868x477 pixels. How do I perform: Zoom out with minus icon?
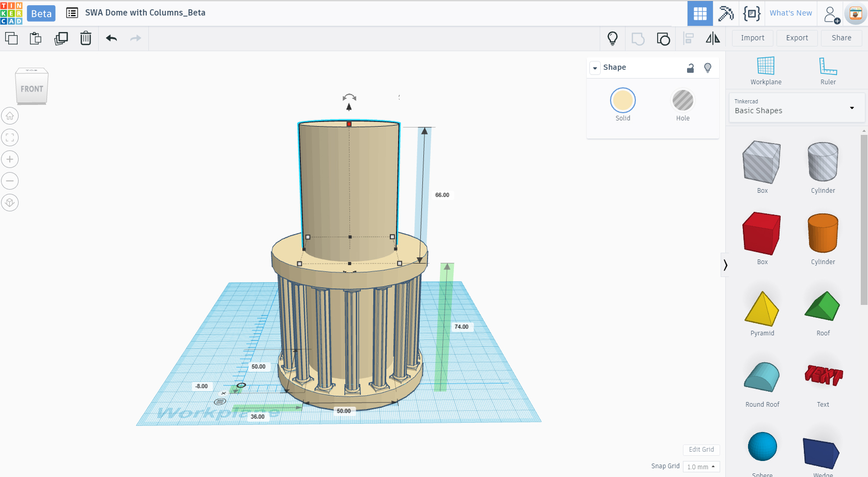[10, 181]
